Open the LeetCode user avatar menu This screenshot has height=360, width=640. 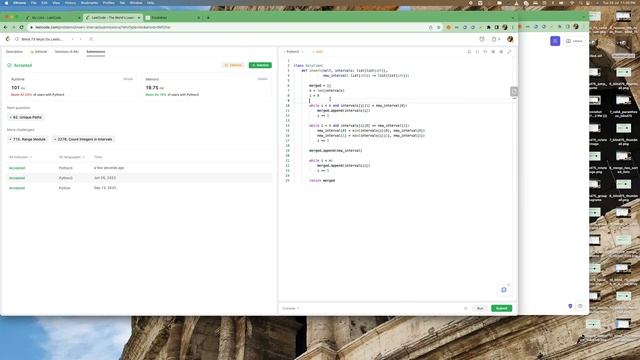point(510,39)
